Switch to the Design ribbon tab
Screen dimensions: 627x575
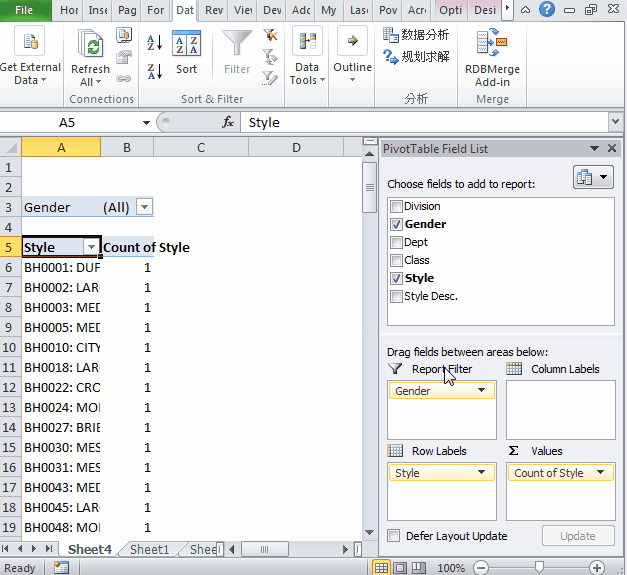485,10
